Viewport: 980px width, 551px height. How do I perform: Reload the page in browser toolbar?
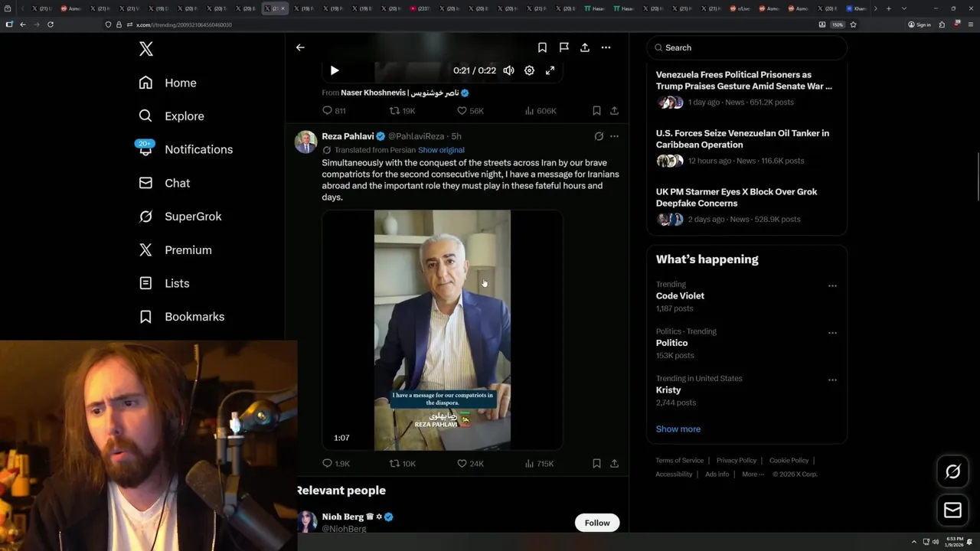pos(51,24)
